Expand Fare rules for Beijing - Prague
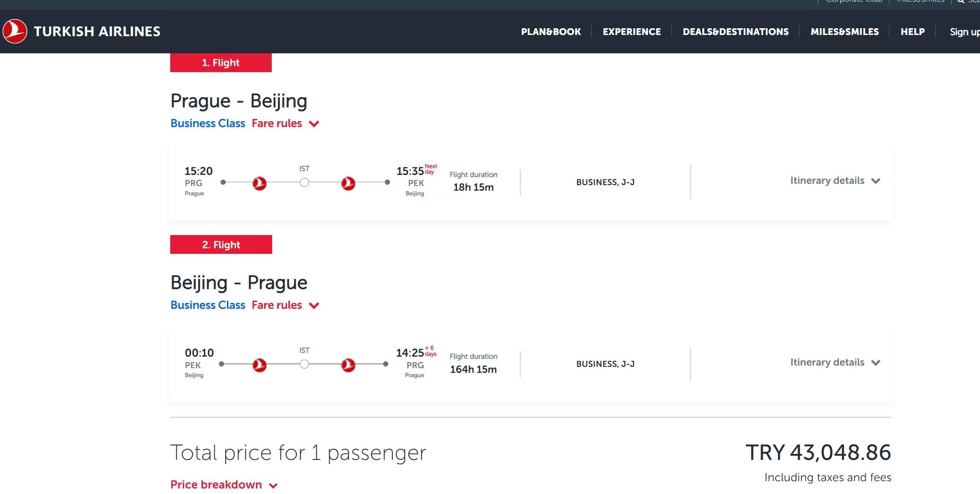Viewport: 980px width, 494px height. pos(285,305)
